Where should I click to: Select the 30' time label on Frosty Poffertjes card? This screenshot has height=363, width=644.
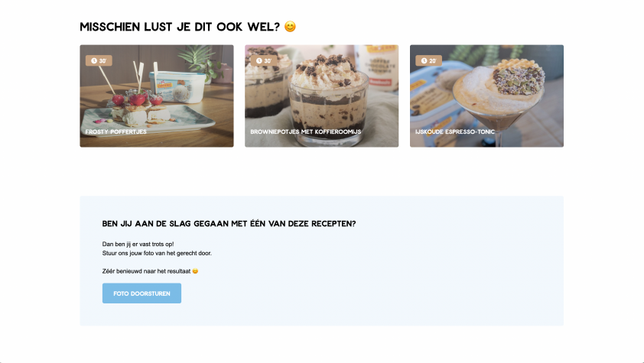[102, 60]
